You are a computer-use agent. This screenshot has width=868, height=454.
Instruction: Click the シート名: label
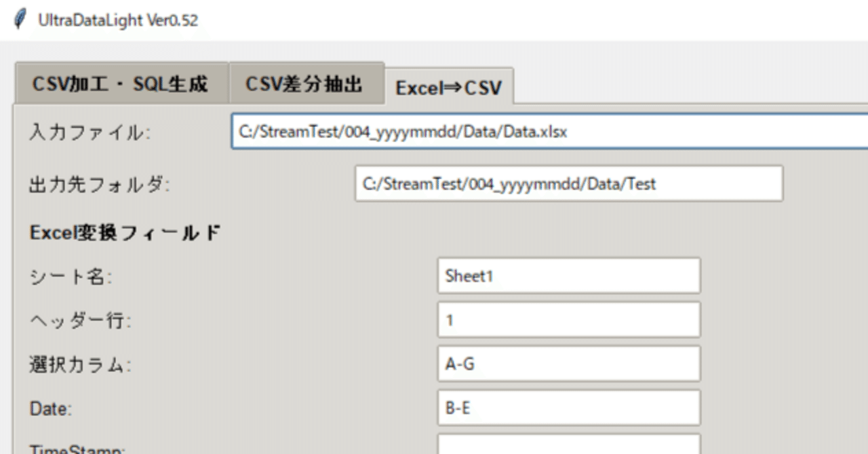[x=71, y=276]
